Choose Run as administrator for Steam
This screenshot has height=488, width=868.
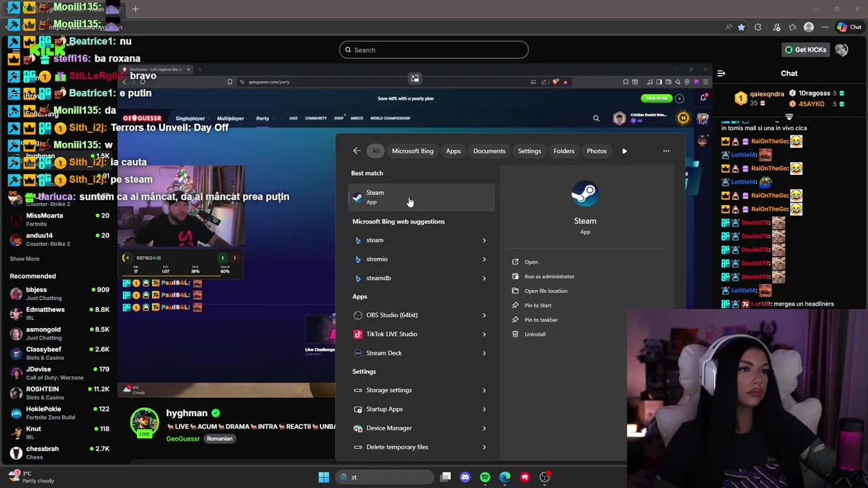[549, 277]
